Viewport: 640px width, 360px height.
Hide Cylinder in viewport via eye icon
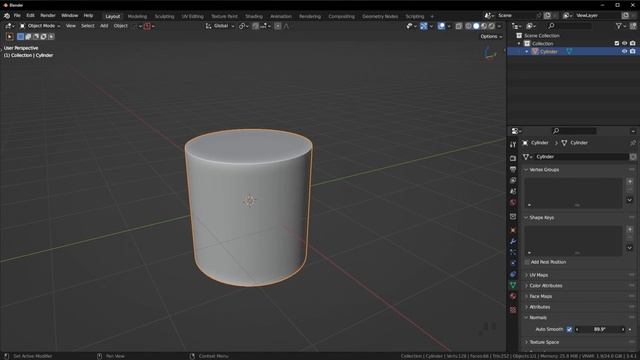coord(624,51)
